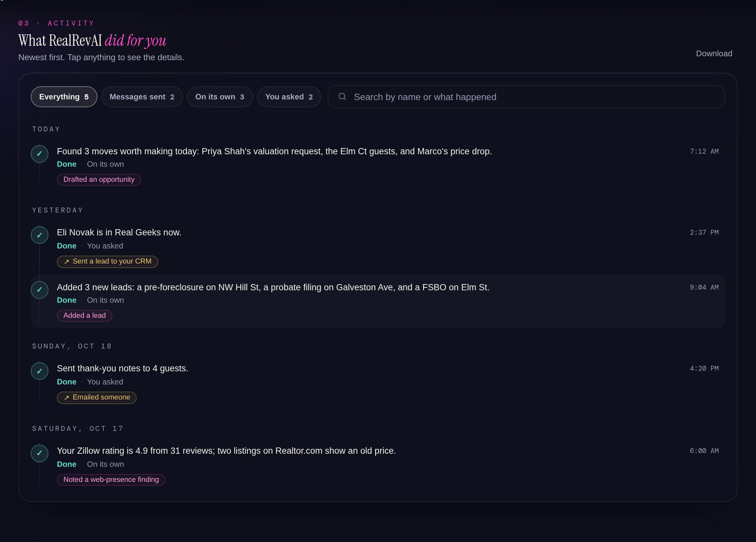Expand the Eli Novak Real Geeks entry
Image resolution: width=756 pixels, height=542 pixels.
(x=378, y=247)
